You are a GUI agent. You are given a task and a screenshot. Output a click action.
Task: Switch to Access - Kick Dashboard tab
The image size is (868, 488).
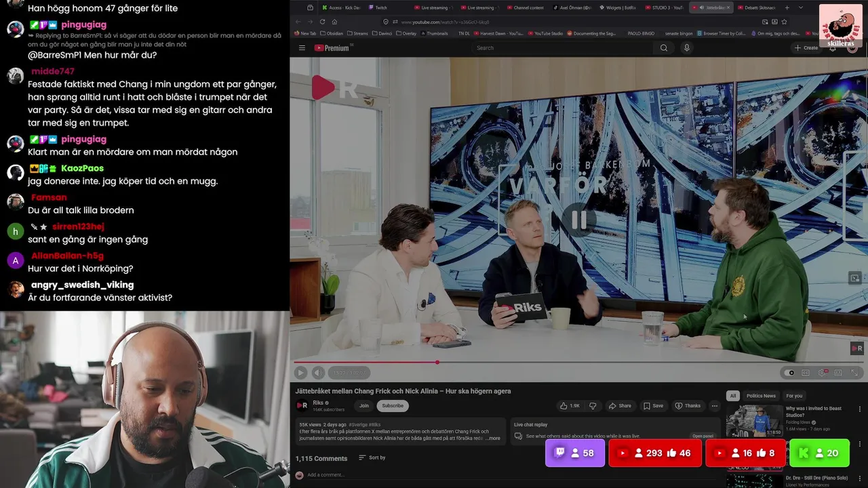click(x=341, y=7)
